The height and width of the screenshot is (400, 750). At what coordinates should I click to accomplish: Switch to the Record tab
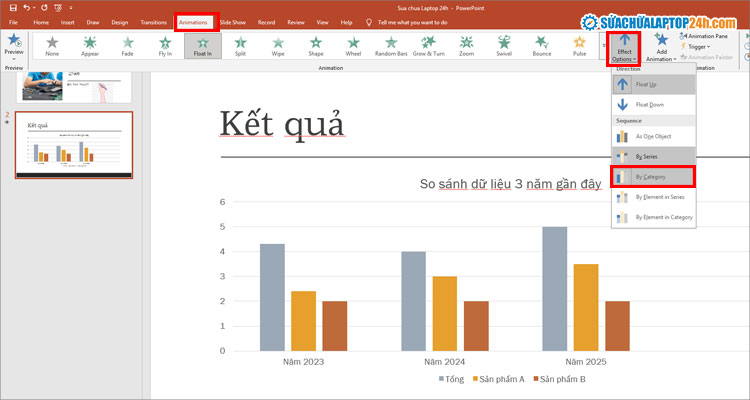click(266, 22)
